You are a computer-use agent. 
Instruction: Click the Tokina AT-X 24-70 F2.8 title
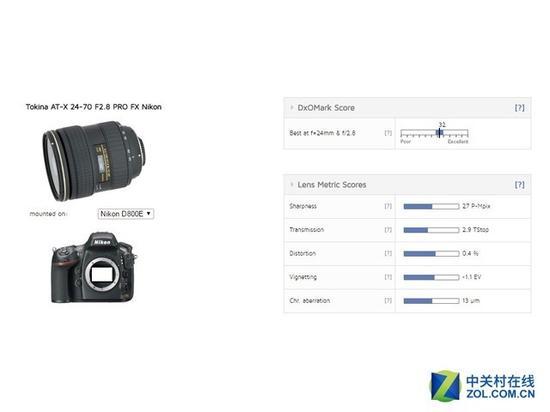[93, 107]
